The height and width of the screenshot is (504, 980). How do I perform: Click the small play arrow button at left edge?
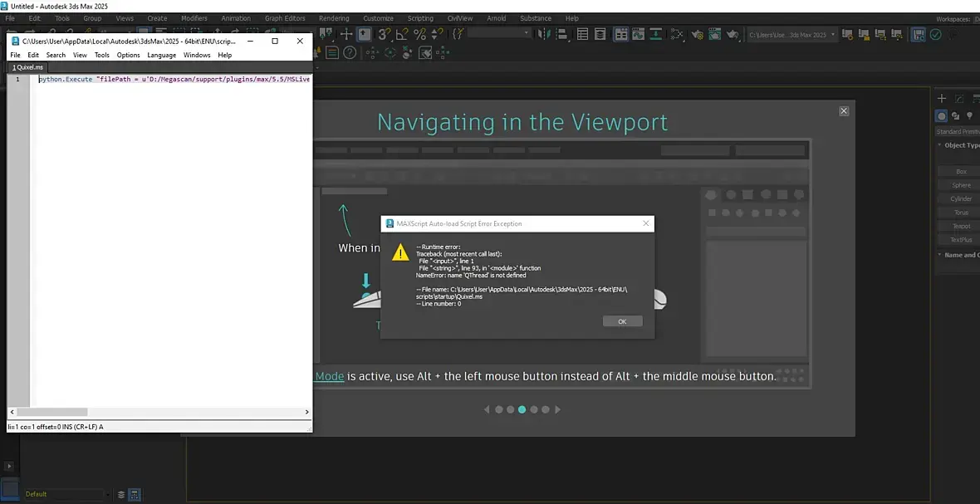[9, 465]
